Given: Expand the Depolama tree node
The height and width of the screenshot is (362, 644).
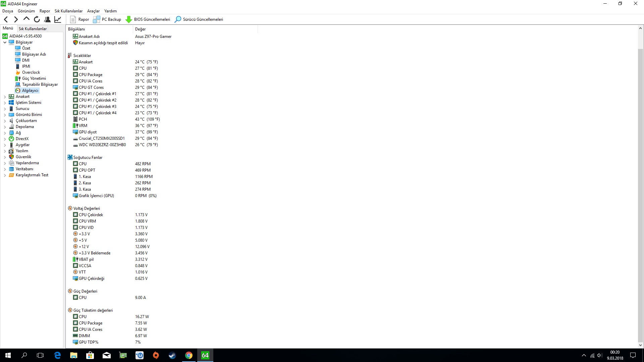Looking at the screenshot, I should tap(5, 127).
